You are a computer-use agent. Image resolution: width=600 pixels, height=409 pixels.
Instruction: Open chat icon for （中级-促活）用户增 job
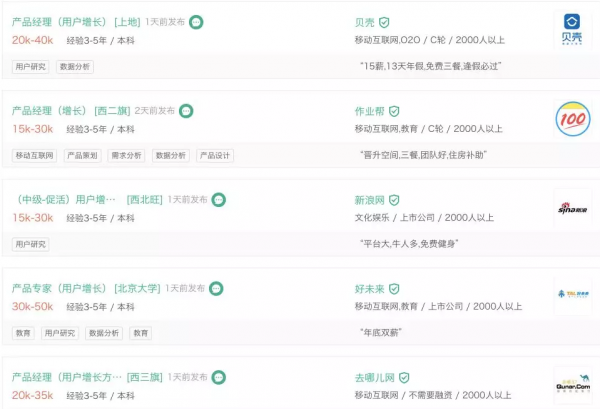click(x=219, y=200)
